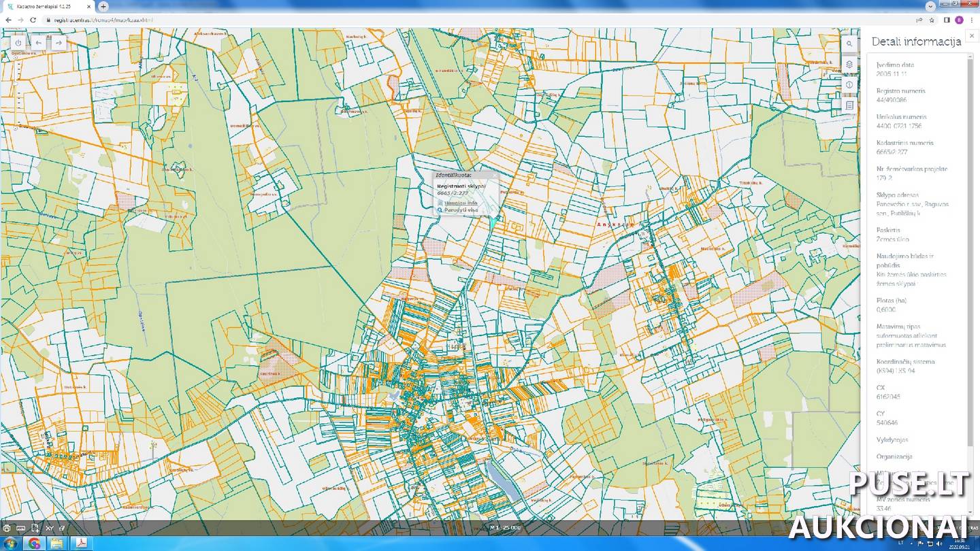Click Plotas (ha) value 0,6000
The width and height of the screenshot is (980, 551).
click(886, 310)
